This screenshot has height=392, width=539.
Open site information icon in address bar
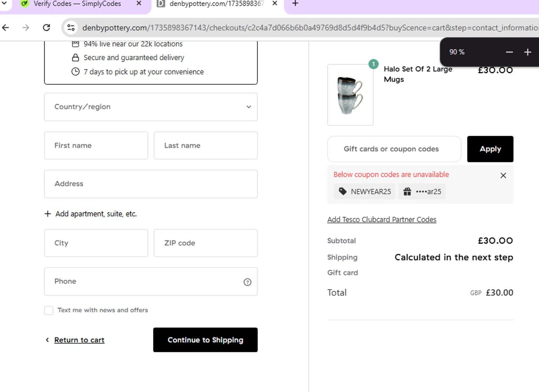click(x=71, y=28)
